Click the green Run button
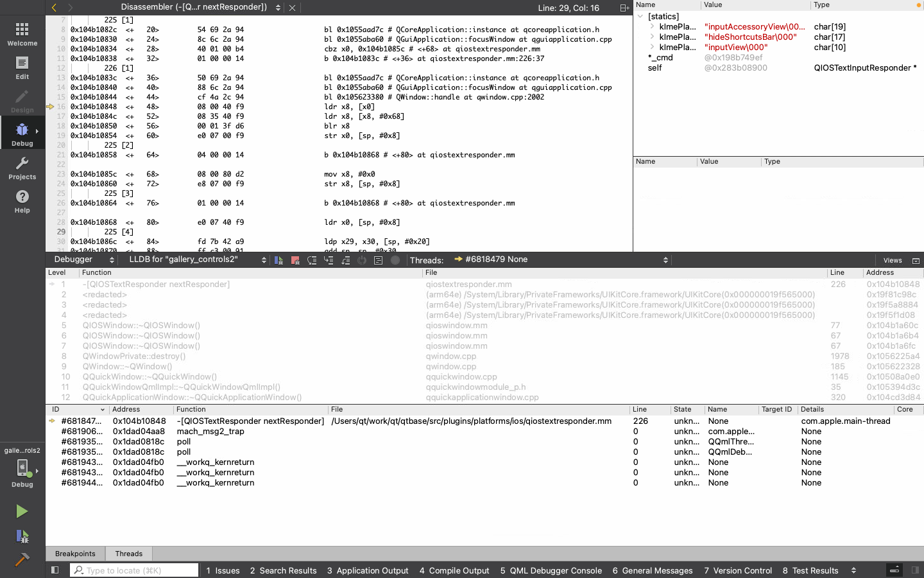The width and height of the screenshot is (924, 578). (x=22, y=511)
